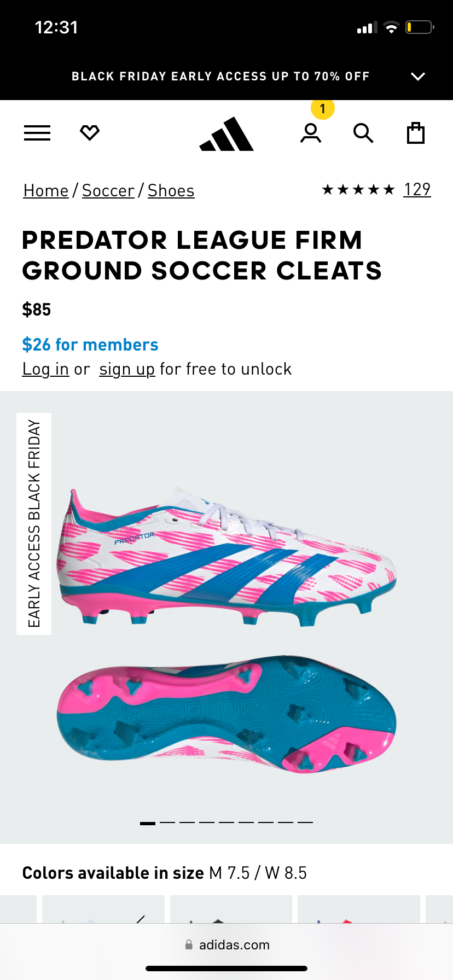Go to the Soccer breadcrumb
The height and width of the screenshot is (980, 453).
[x=108, y=191]
